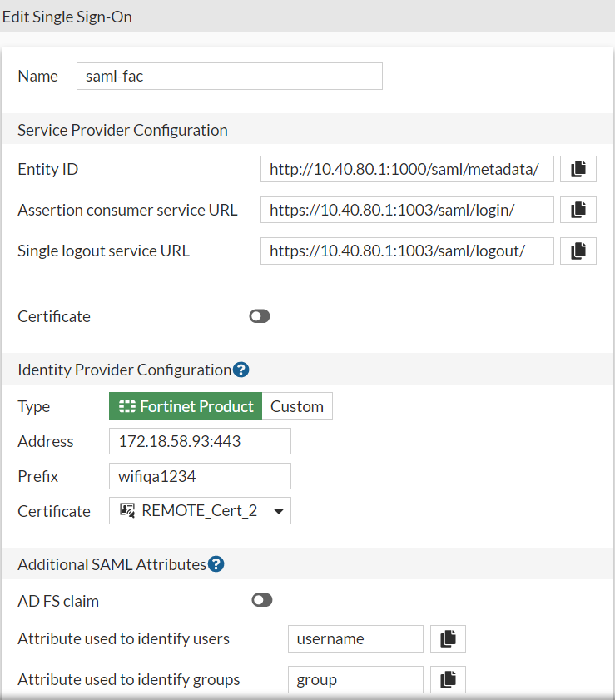This screenshot has width=615, height=700.
Task: Copy the Entity ID value
Action: (578, 169)
